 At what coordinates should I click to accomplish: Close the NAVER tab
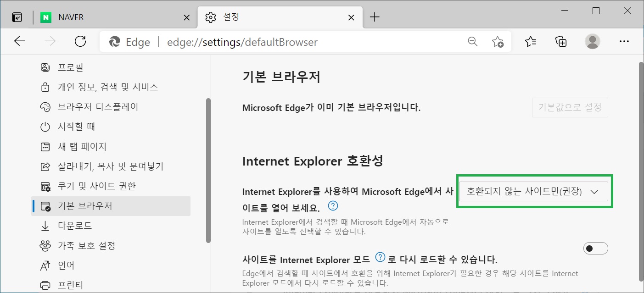coord(186,17)
